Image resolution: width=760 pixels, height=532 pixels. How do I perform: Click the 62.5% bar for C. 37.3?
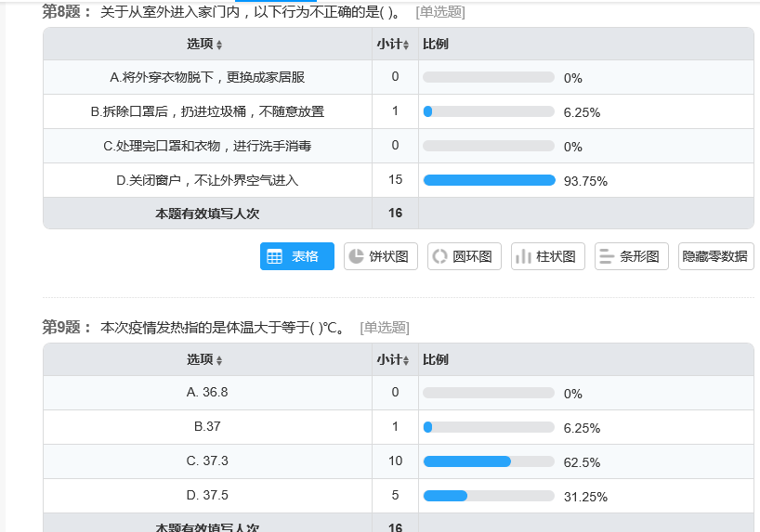(489, 461)
